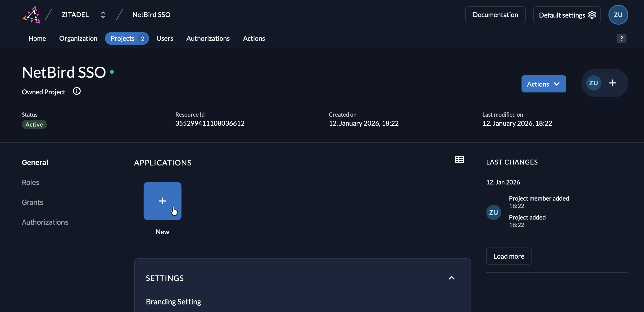Open Default settings via the gear icon
The width and height of the screenshot is (644, 312).
coord(593,15)
